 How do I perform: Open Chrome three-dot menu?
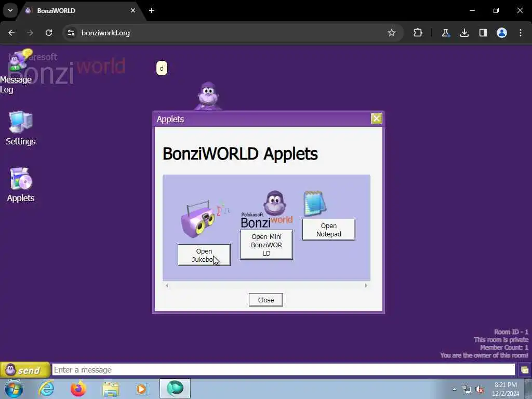point(521,33)
